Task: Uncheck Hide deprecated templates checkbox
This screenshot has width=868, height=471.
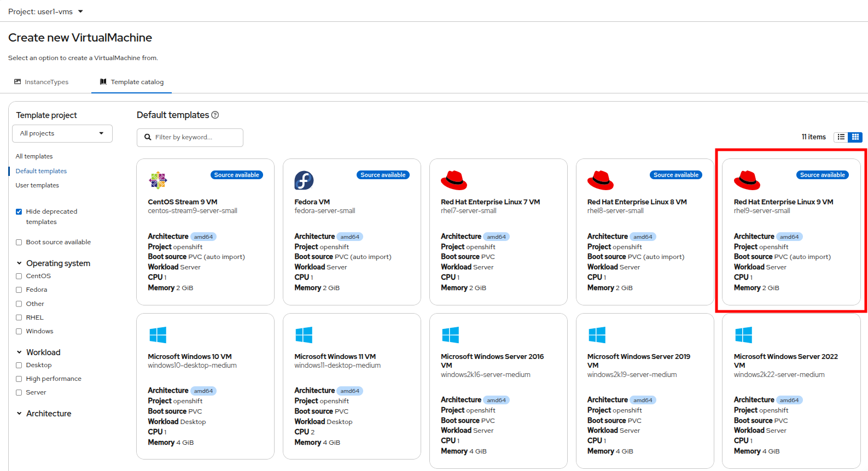Action: pos(19,212)
